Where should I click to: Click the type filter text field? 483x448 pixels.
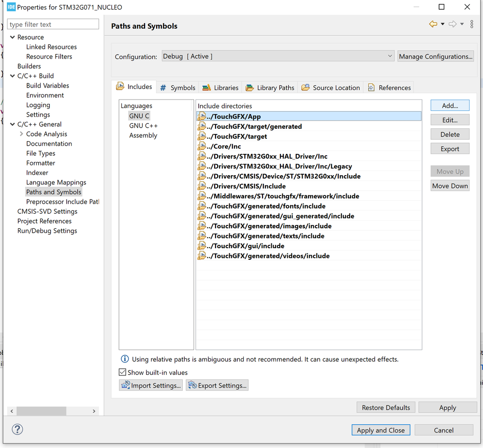click(x=53, y=24)
